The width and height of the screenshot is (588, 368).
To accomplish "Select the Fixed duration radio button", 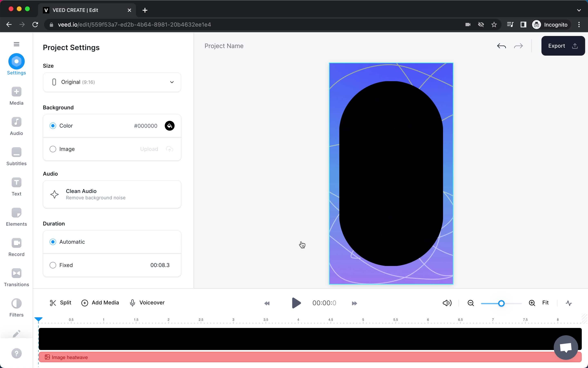I will click(x=53, y=265).
